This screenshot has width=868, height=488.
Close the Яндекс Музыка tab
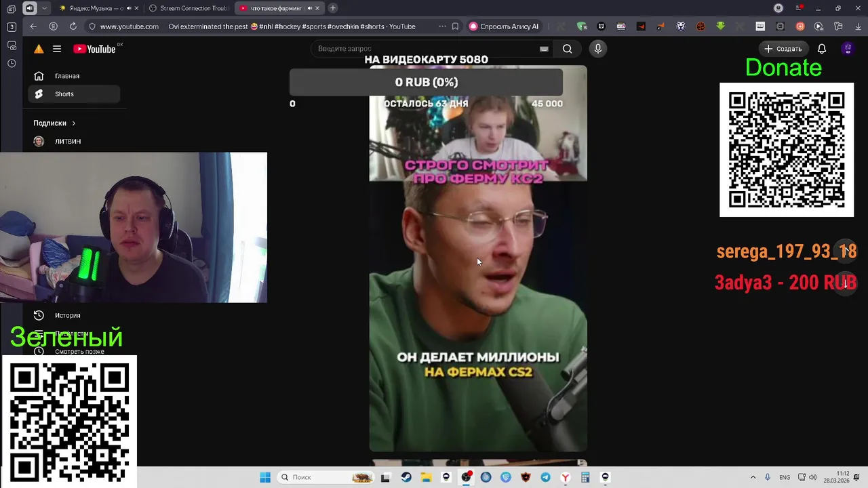click(x=136, y=8)
